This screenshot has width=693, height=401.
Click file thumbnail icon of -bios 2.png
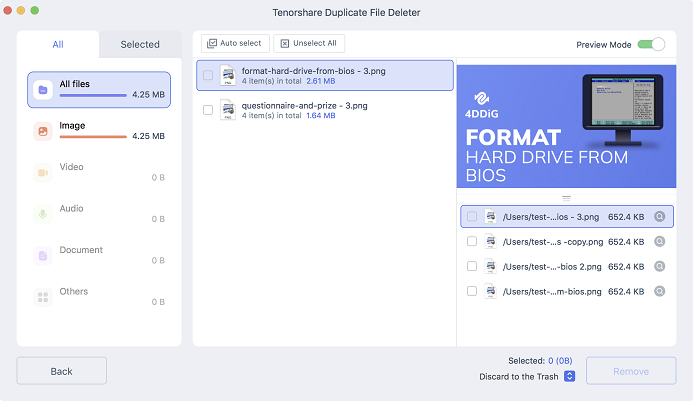[490, 266]
